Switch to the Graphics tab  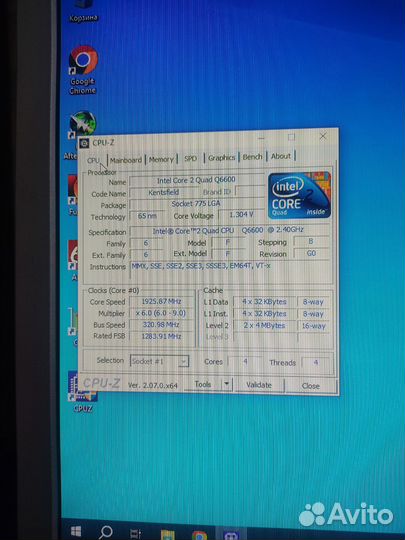221,158
